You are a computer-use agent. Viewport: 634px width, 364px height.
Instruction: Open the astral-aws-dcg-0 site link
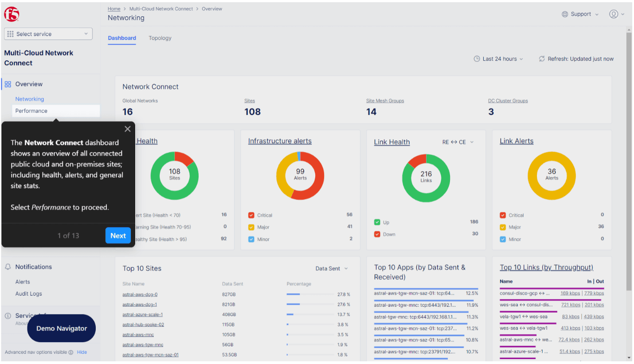(140, 294)
